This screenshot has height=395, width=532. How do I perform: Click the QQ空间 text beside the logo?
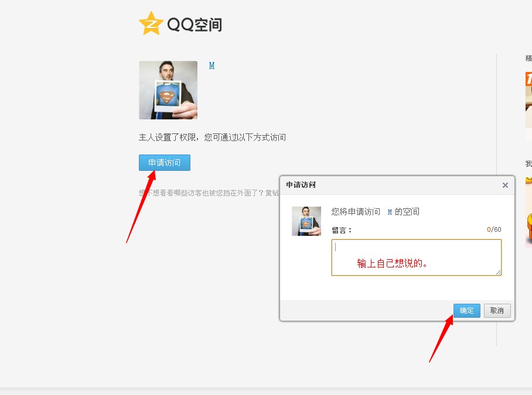click(193, 25)
